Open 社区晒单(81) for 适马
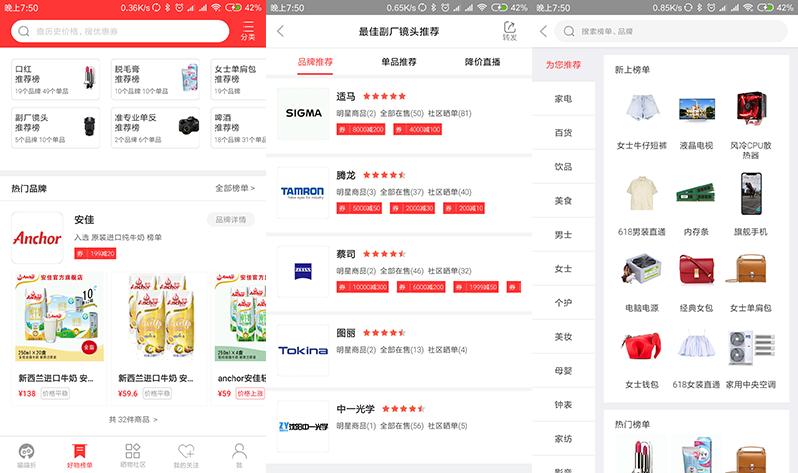The height and width of the screenshot is (473, 798). click(x=449, y=113)
